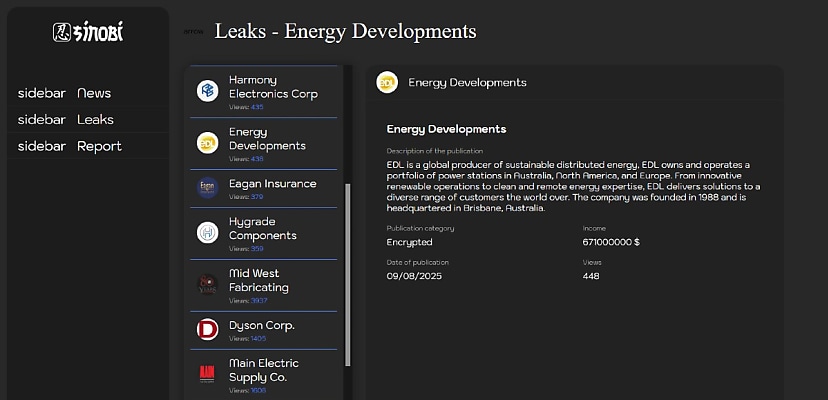Image resolution: width=828 pixels, height=400 pixels.
Task: Click Energy Developments title in panel header
Action: coord(467,82)
